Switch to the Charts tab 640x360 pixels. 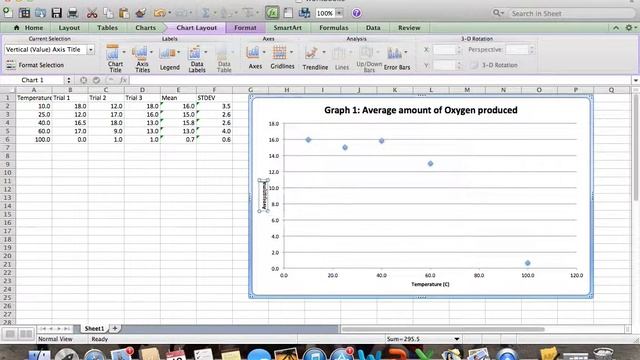pos(145,28)
